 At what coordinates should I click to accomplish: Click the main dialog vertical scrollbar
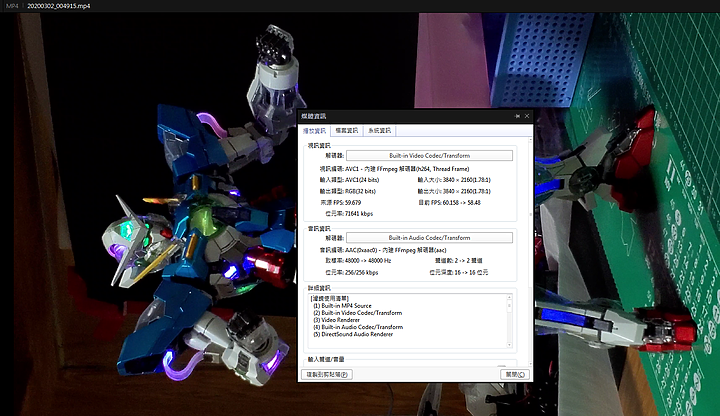531,252
